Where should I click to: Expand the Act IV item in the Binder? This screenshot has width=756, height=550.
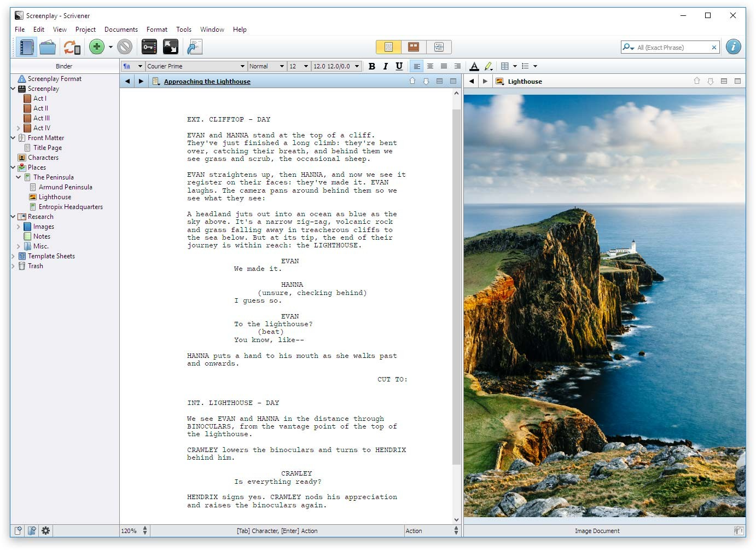tap(20, 128)
